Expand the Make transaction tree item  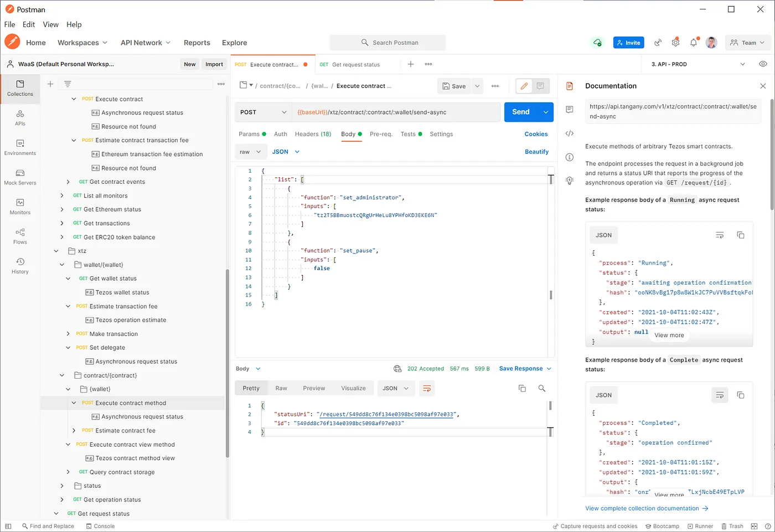click(68, 334)
